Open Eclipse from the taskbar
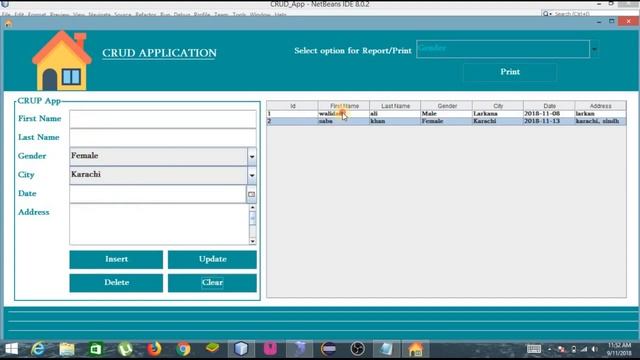 point(329,349)
